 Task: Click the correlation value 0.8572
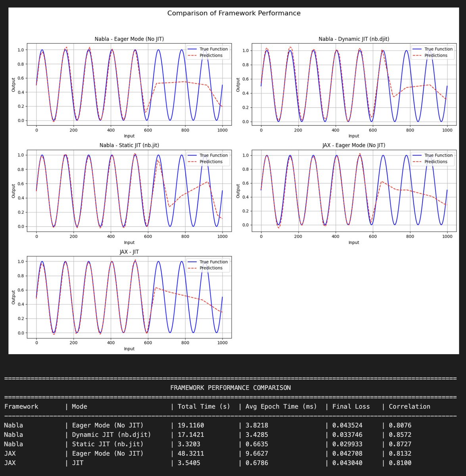pos(400,435)
